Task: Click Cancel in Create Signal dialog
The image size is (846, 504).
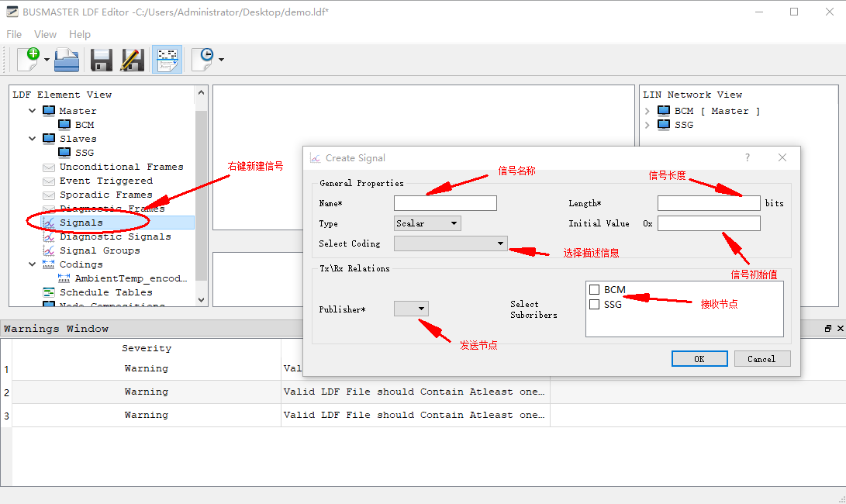Action: pyautogui.click(x=761, y=359)
